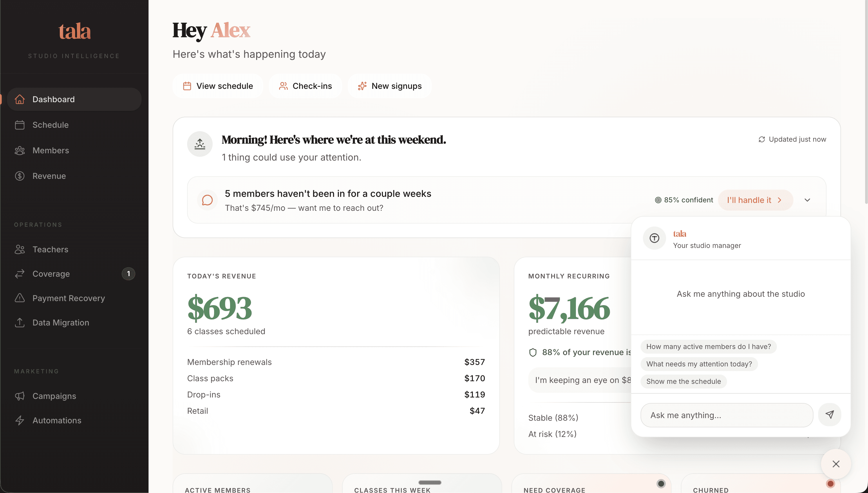
Task: Open the Schedule calendar icon
Action: point(20,125)
